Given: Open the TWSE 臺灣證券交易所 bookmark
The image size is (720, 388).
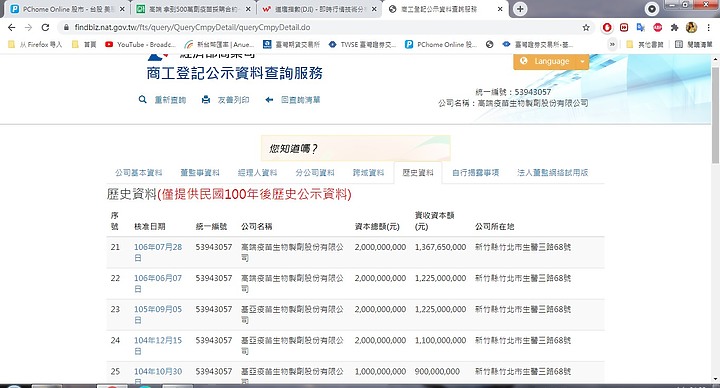Looking at the screenshot, I should 363,45.
